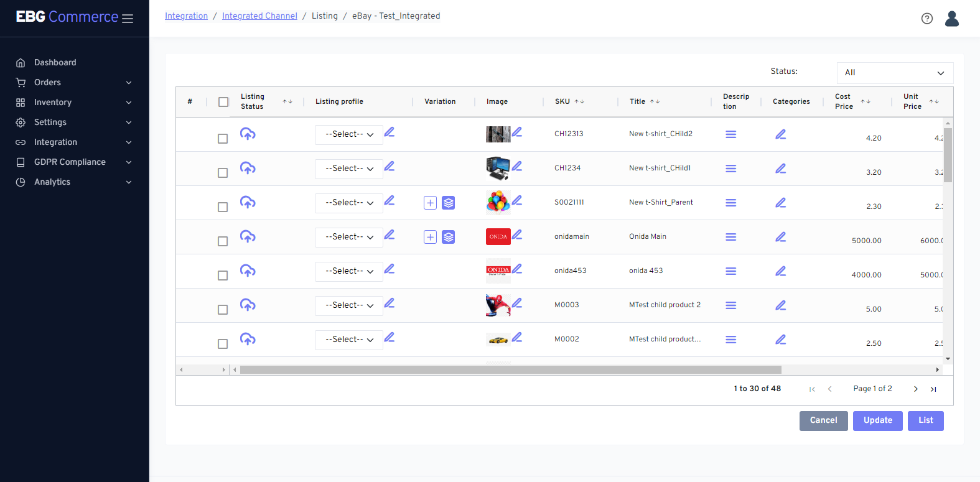Open the variation layers icon for onidamain
The height and width of the screenshot is (482, 980).
point(449,237)
